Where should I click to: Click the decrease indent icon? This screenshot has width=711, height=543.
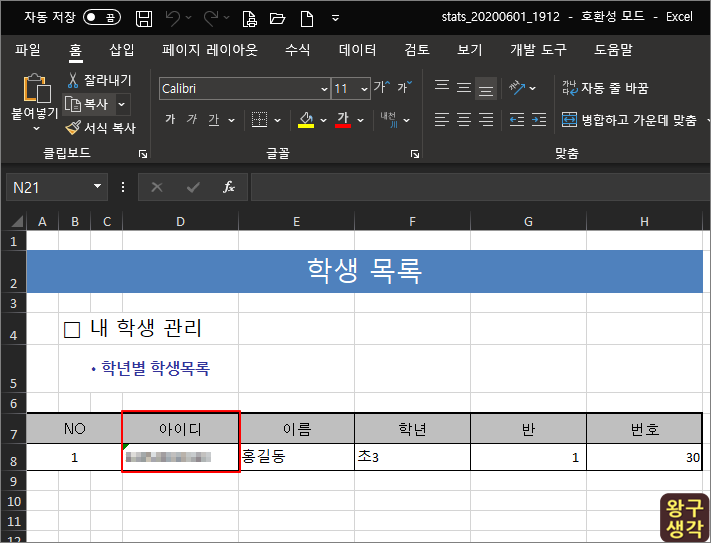pos(517,120)
